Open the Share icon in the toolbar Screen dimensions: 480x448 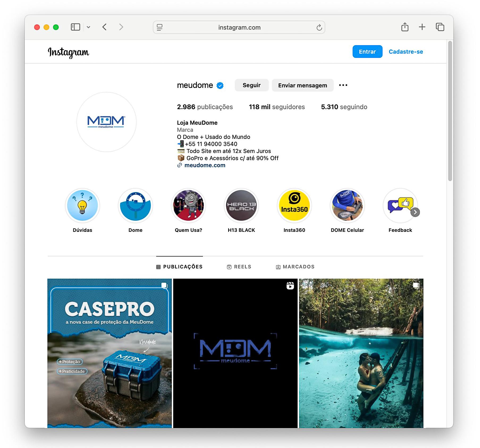(405, 27)
